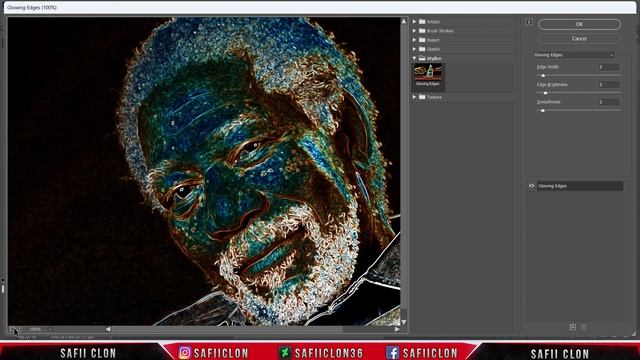Click the green X icon beside SAFIICLON36
This screenshot has width=640, height=360.
click(x=284, y=353)
